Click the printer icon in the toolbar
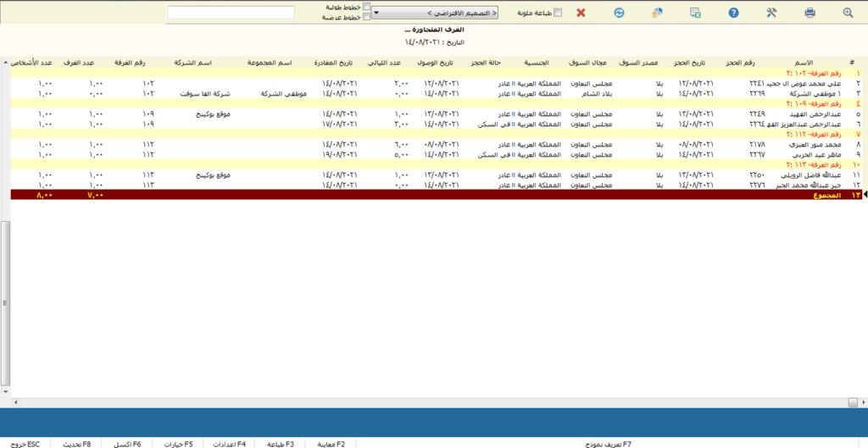Viewport: 868px width, 448px height. [x=810, y=13]
